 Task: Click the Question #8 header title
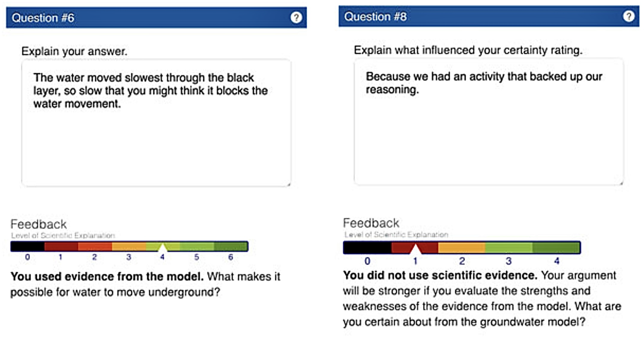[x=375, y=17]
